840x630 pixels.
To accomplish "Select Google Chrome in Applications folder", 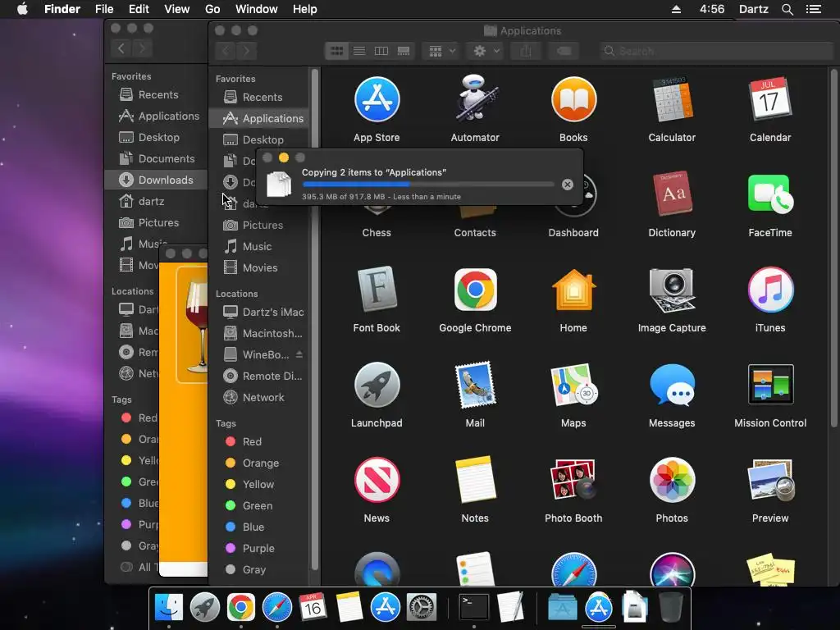I will click(475, 290).
